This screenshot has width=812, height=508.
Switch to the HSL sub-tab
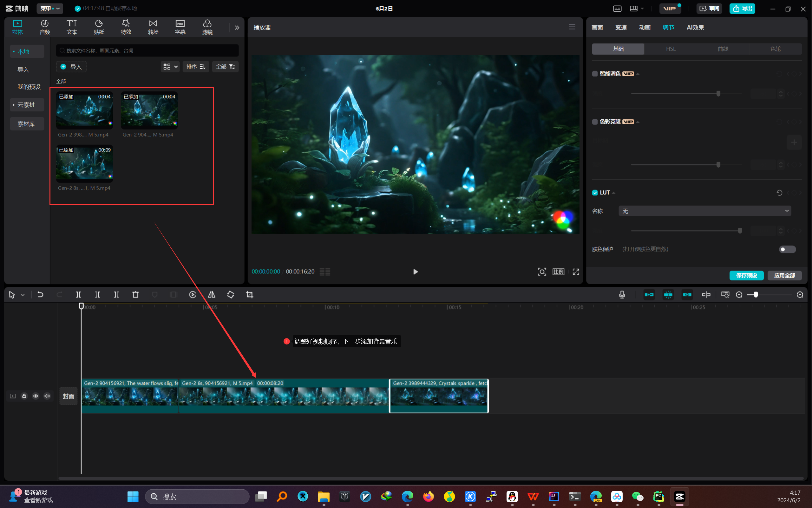click(671, 49)
